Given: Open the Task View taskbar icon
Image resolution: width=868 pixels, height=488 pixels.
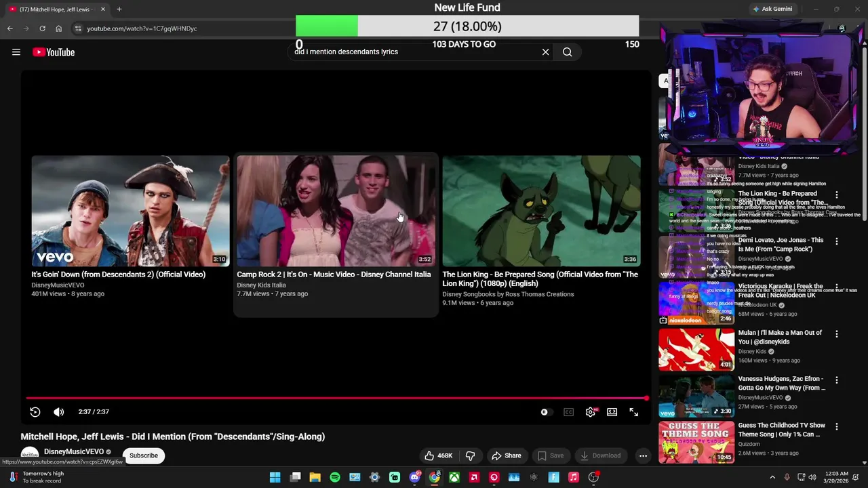Looking at the screenshot, I should point(295,477).
